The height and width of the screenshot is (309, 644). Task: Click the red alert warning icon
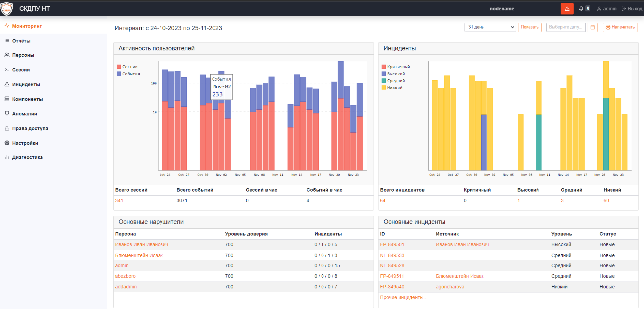567,9
